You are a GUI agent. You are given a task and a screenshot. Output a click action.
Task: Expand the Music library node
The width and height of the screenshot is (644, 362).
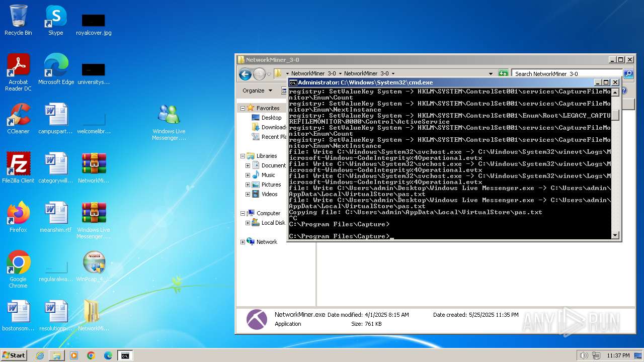248,175
